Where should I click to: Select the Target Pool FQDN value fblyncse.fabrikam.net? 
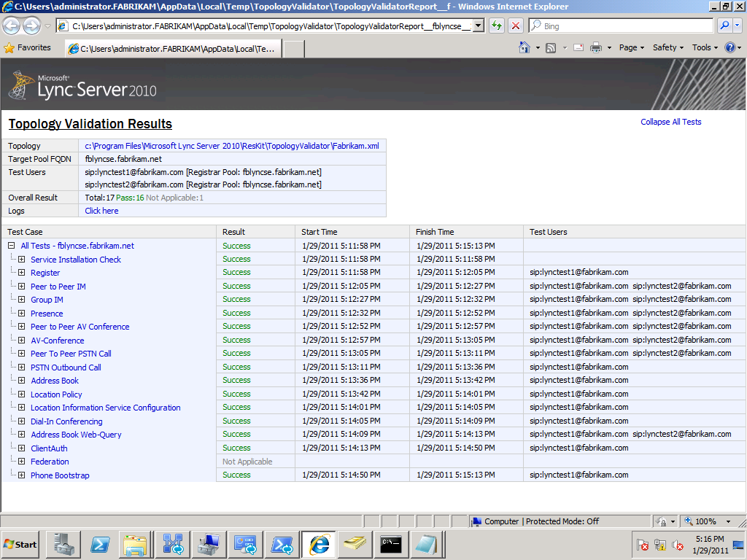123,159
